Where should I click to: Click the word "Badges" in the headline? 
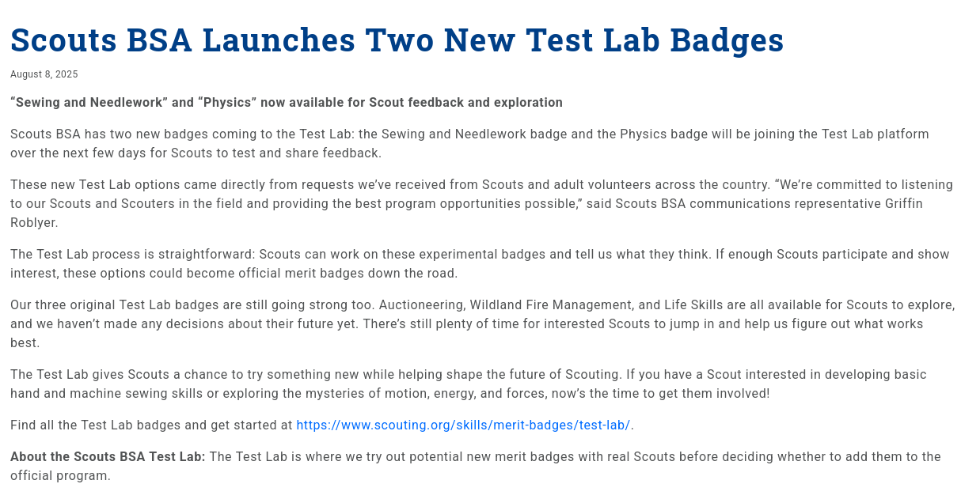tap(727, 40)
